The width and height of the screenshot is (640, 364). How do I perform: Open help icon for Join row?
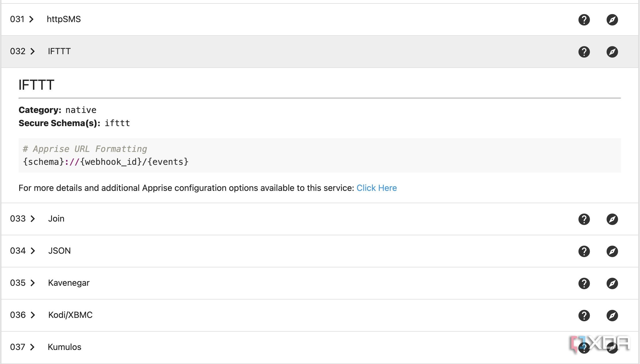pos(584,219)
